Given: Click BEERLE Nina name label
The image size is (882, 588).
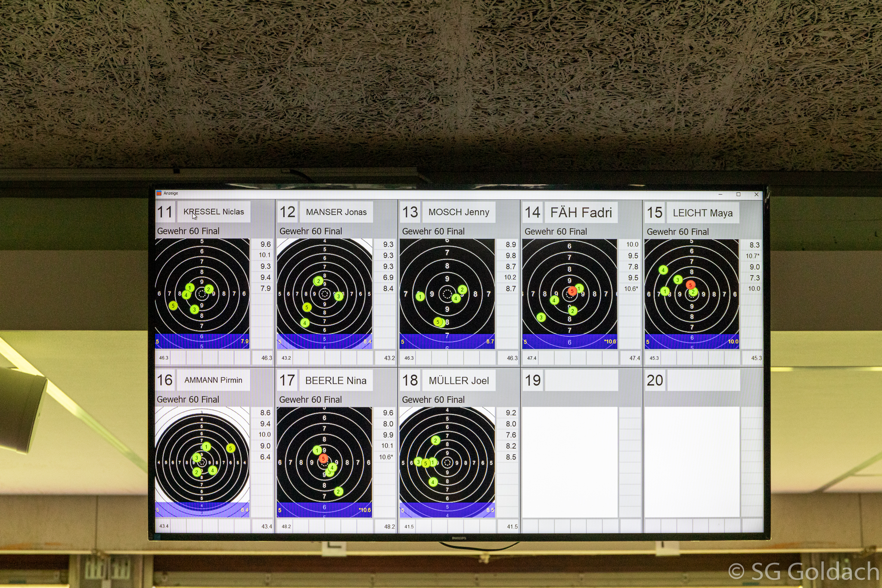Looking at the screenshot, I should [x=335, y=381].
